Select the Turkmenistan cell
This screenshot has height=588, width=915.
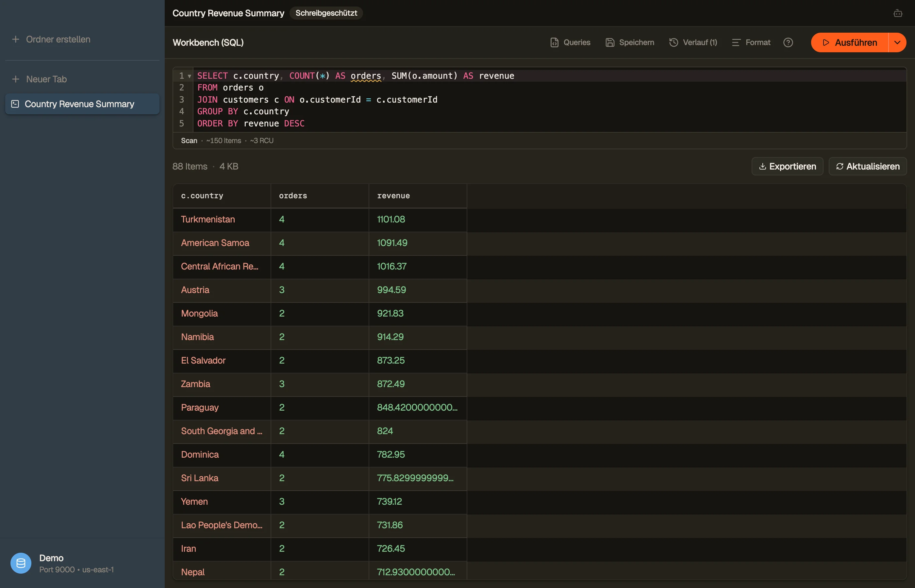pyautogui.click(x=222, y=220)
